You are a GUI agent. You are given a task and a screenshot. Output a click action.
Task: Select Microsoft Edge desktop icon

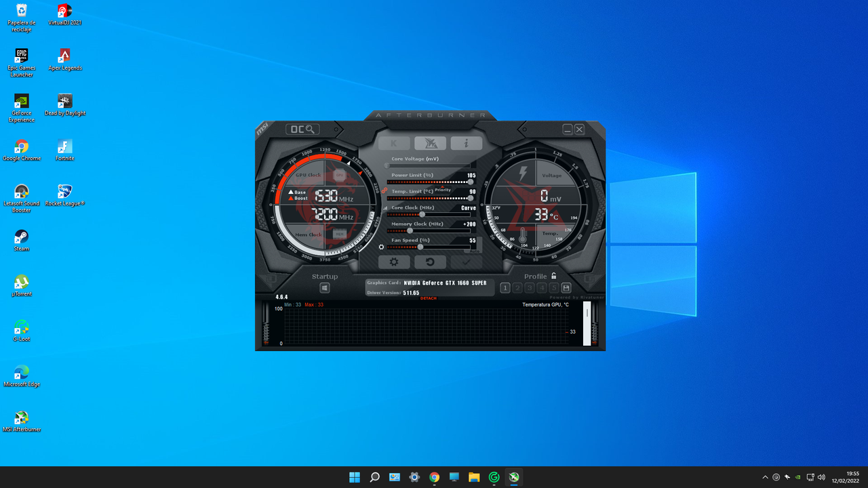22,376
